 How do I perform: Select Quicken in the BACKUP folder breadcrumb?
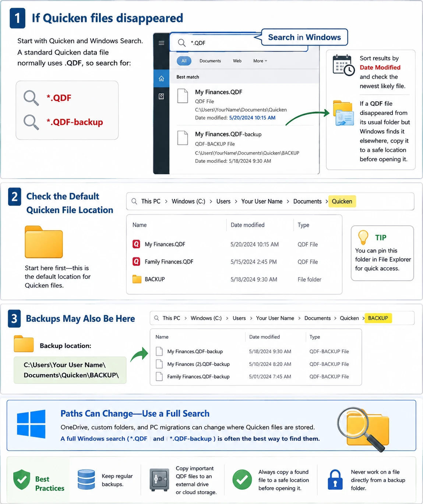coord(349,318)
